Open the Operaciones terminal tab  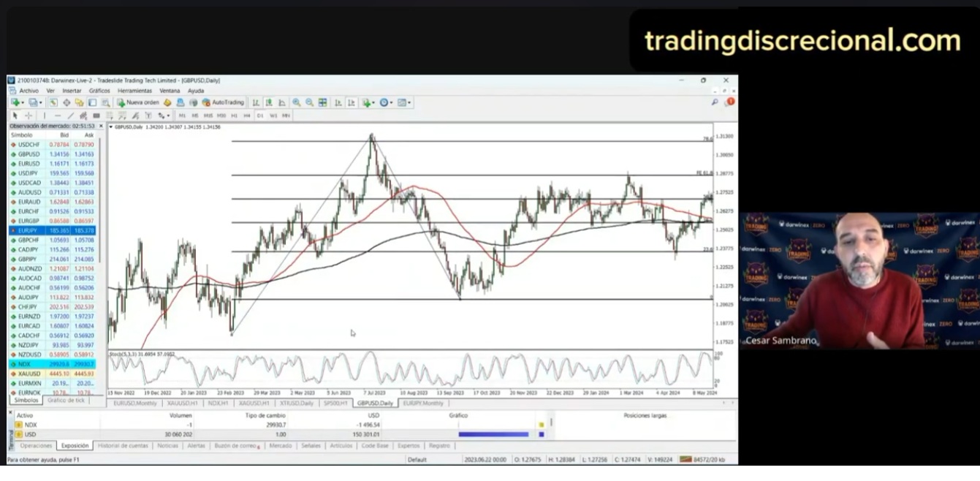[x=36, y=445]
